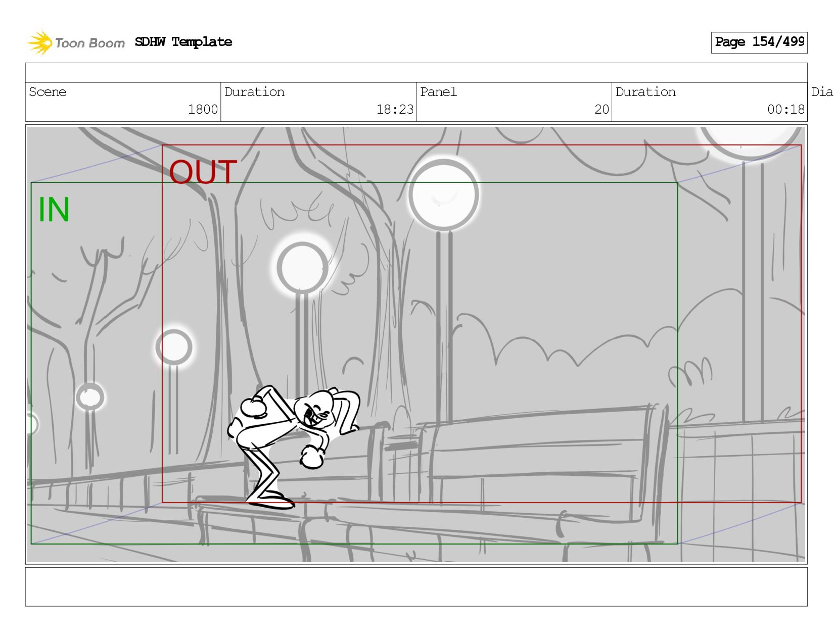834x644 pixels.
Task: Click the Page 154/499 indicator
Action: (x=759, y=42)
